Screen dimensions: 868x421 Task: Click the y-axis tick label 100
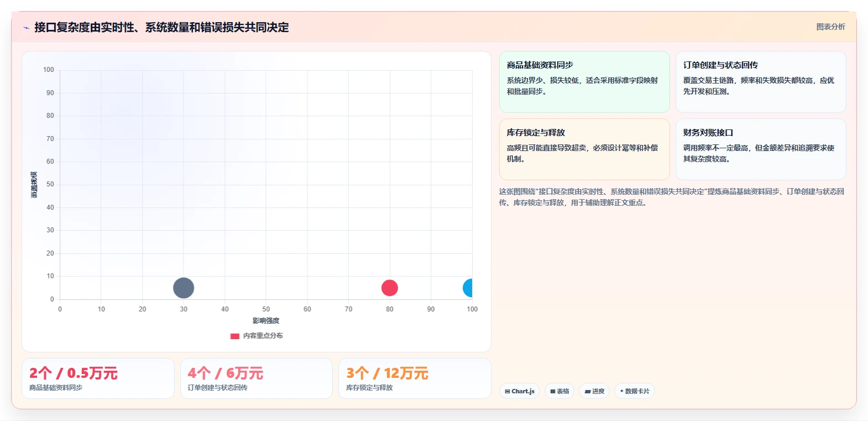[49, 70]
